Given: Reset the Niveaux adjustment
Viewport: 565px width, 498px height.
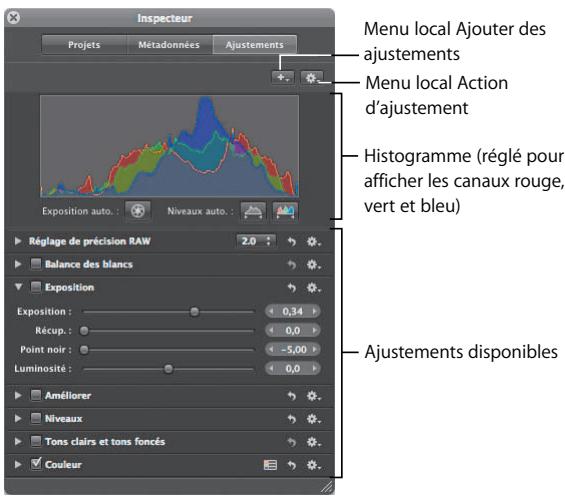Looking at the screenshot, I should tap(292, 419).
